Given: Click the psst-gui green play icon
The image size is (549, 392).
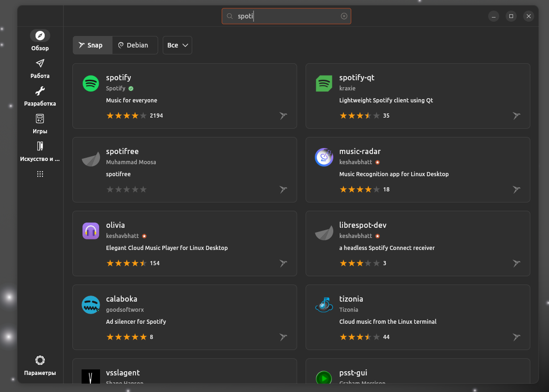Looking at the screenshot, I should click(324, 377).
